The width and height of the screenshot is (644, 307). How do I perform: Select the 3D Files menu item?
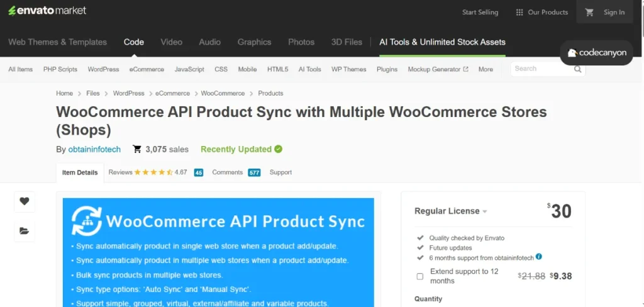(347, 42)
